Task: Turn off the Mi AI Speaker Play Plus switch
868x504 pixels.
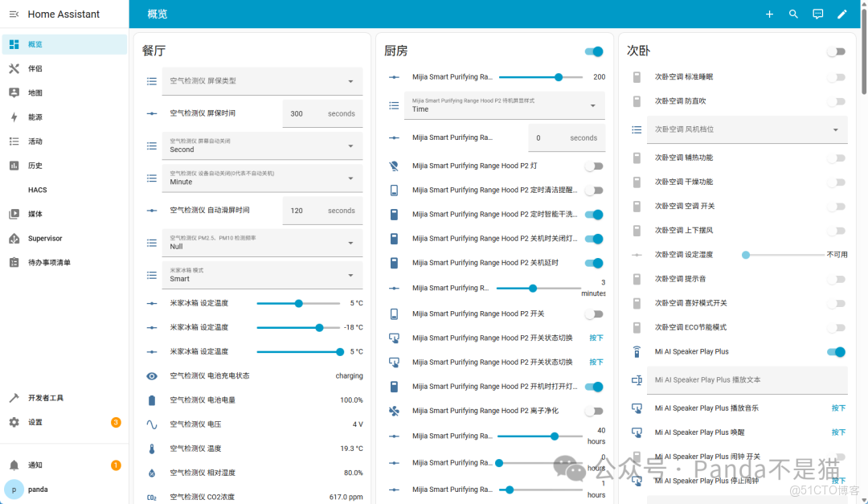Action: (x=836, y=352)
